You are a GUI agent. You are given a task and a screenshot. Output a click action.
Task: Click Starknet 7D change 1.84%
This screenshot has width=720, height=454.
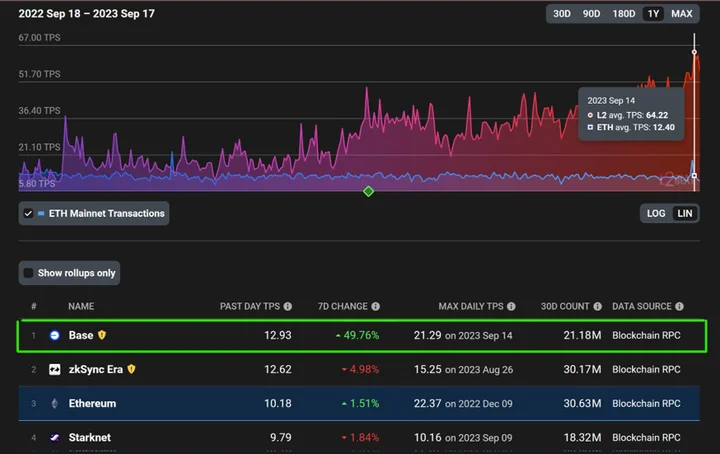pos(360,437)
